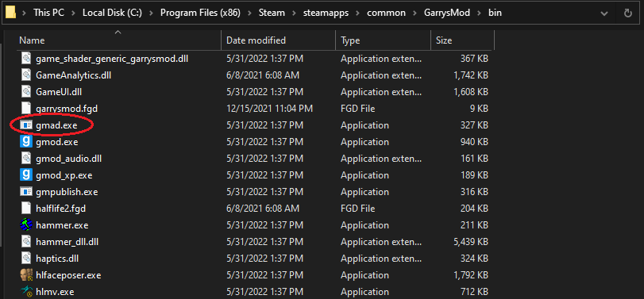Select the gmod.exe file name
The image size is (644, 299).
pyautogui.click(x=56, y=142)
